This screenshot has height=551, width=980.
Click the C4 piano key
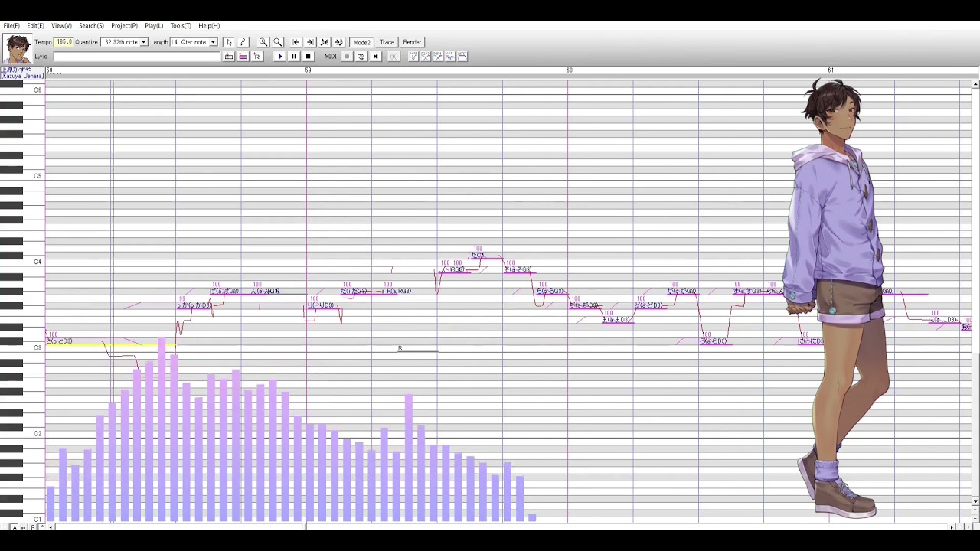click(x=22, y=262)
